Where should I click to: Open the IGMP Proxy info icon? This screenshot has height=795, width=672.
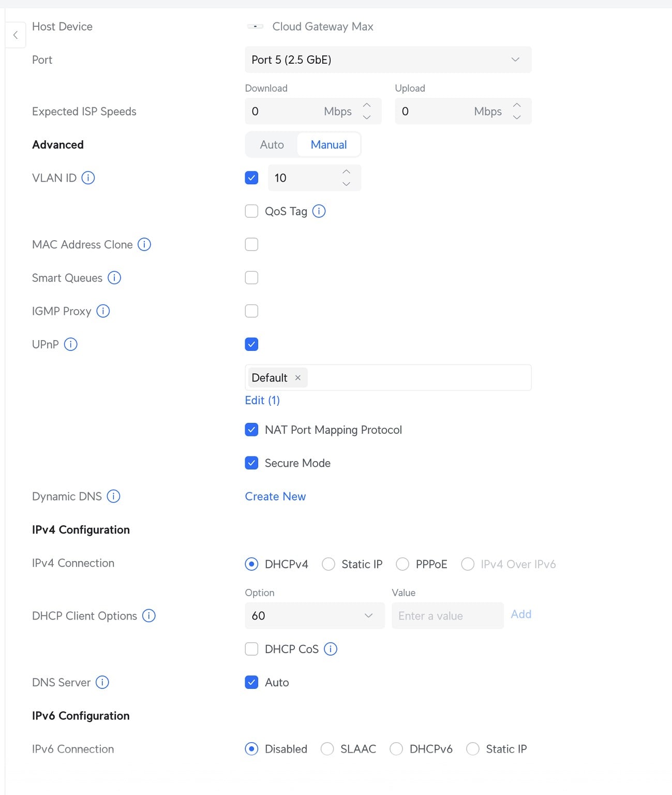[x=103, y=311]
